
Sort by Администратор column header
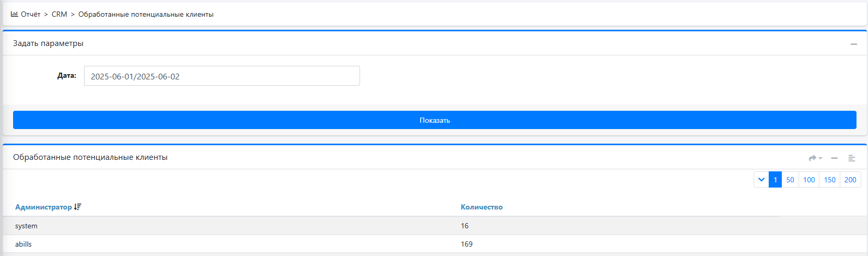pos(43,207)
